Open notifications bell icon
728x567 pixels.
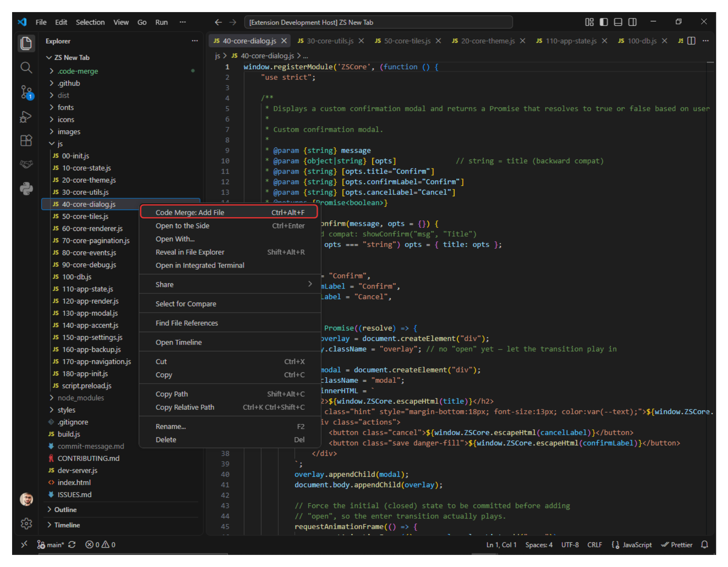705,544
